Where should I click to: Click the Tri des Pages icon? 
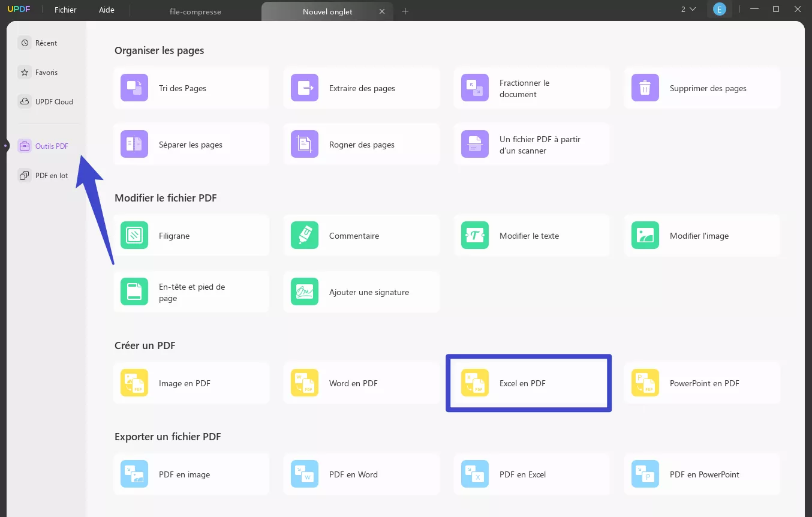click(134, 88)
